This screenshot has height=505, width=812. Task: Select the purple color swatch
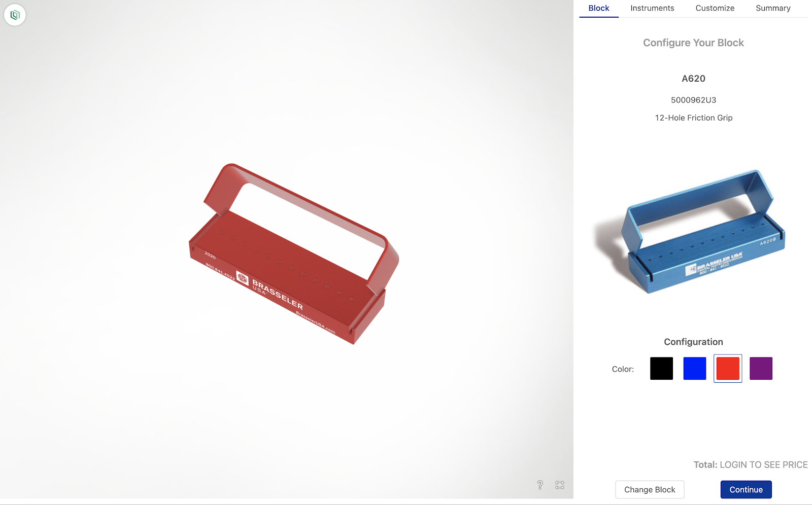click(761, 369)
